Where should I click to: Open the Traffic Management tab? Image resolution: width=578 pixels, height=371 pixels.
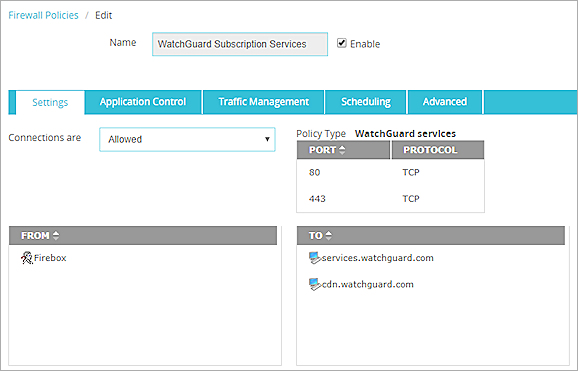coord(264,102)
